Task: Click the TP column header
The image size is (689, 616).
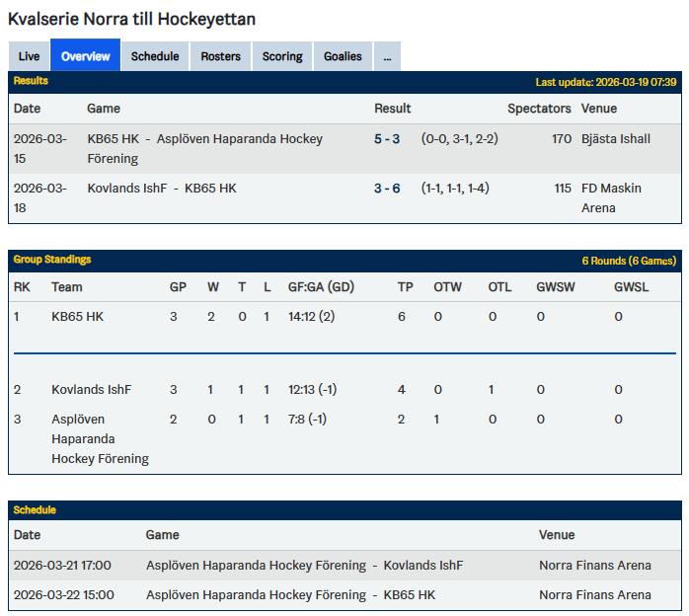Action: 405,287
